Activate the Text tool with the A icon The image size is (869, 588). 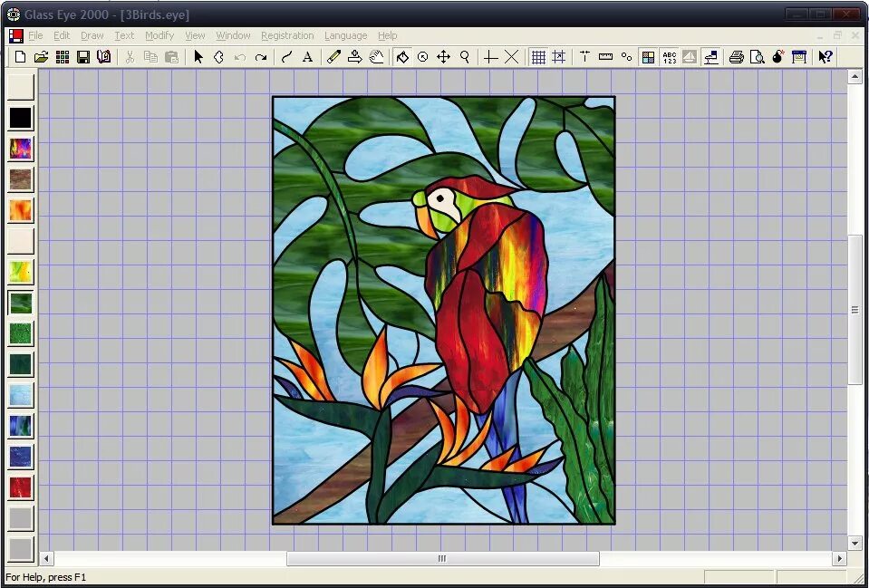coord(308,56)
